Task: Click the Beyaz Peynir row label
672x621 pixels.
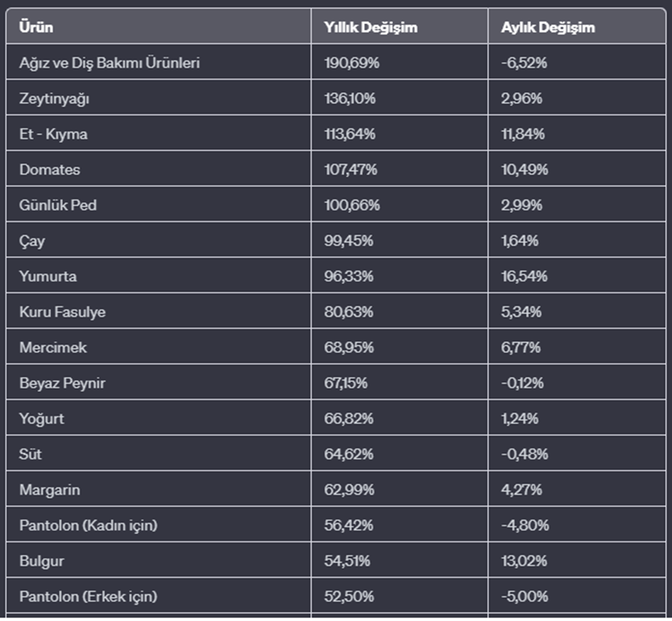Action: pyautogui.click(x=63, y=383)
